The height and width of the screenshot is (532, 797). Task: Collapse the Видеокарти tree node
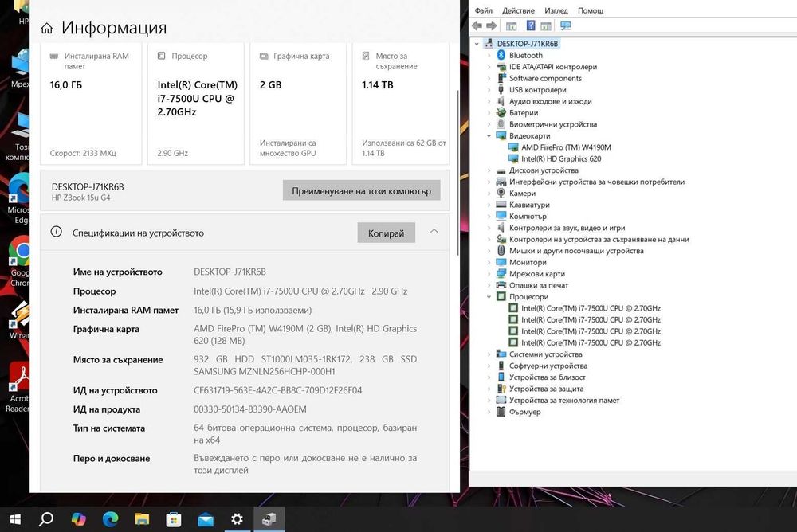point(489,135)
